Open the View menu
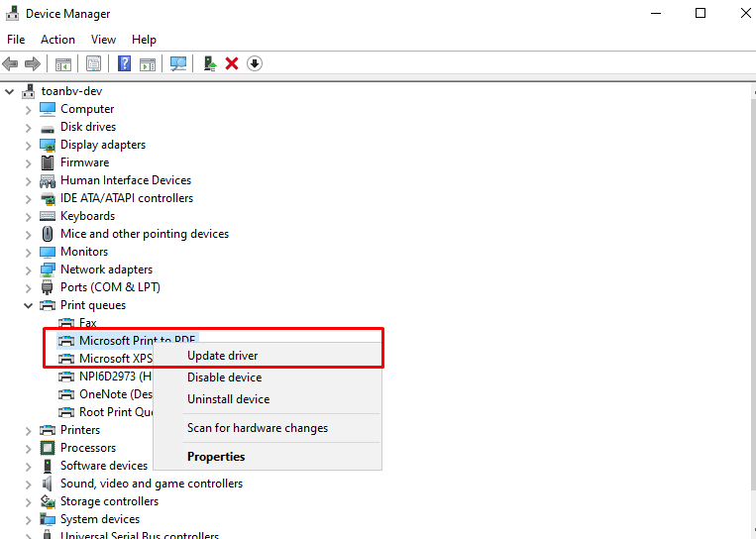The image size is (756, 539). click(x=103, y=40)
